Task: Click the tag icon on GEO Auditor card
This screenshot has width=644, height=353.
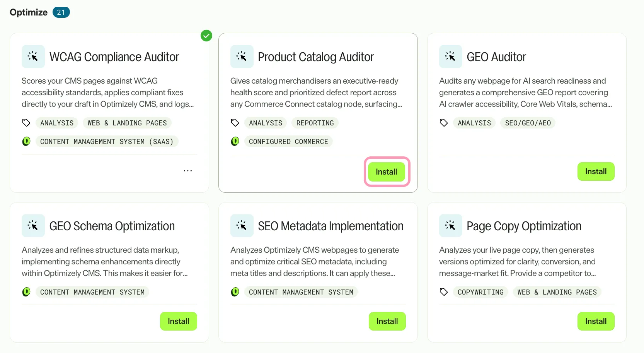Action: (x=444, y=123)
